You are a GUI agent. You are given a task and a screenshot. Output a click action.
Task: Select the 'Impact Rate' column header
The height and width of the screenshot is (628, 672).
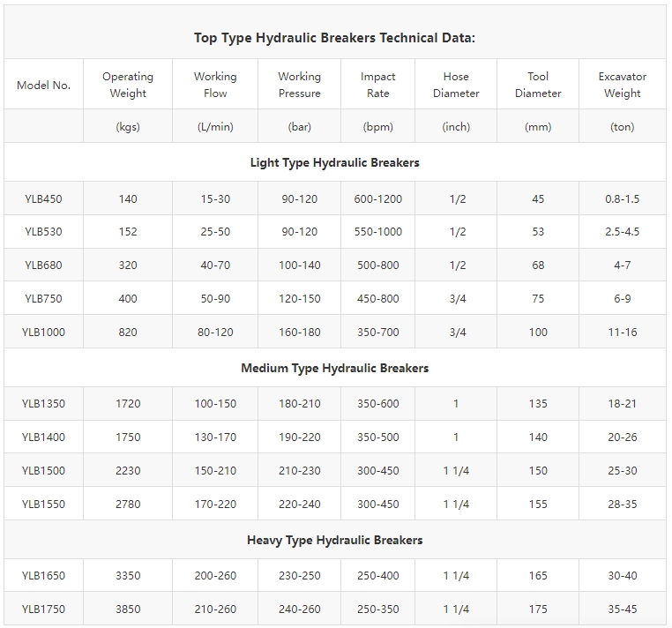377,85
